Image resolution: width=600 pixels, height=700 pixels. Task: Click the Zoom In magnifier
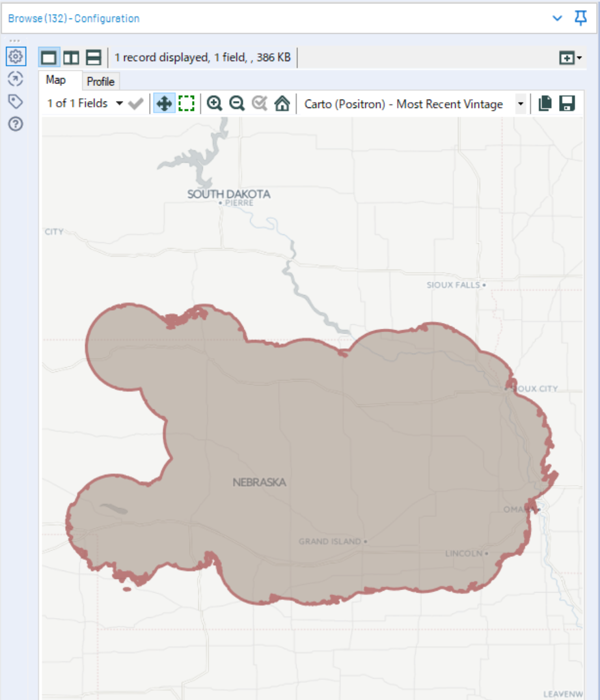214,104
